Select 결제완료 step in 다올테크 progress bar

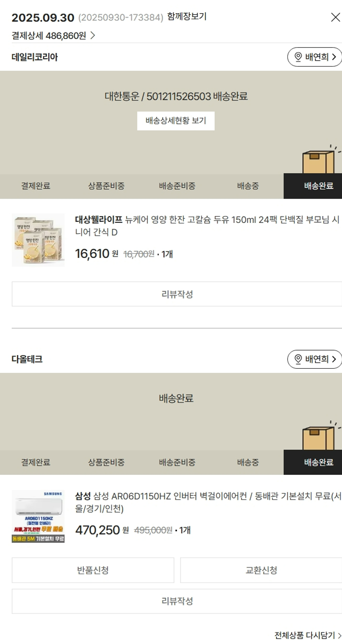[x=36, y=462]
